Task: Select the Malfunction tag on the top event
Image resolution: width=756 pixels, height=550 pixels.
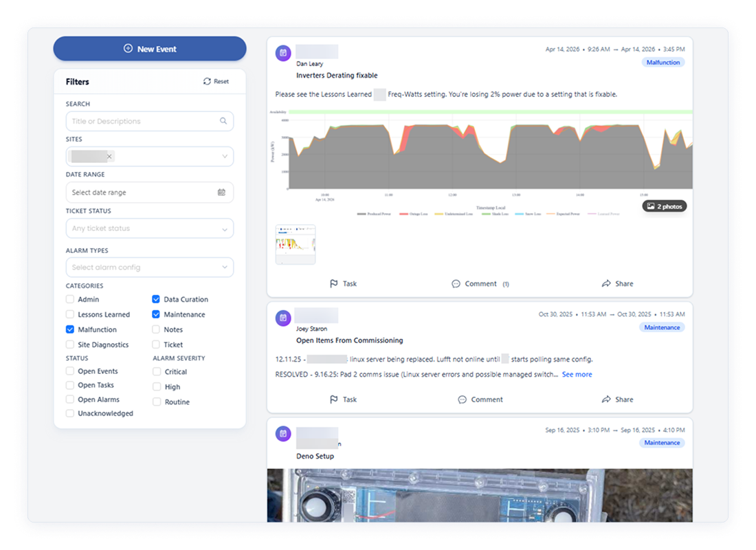Action: (x=663, y=62)
